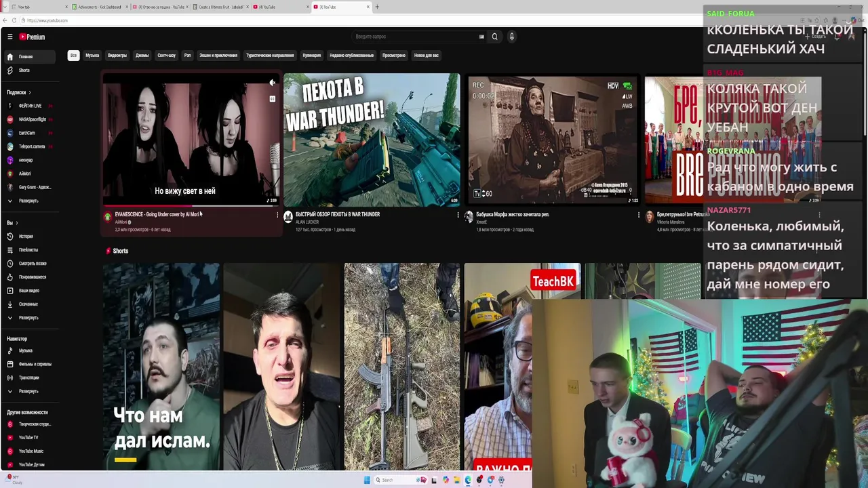Image resolution: width=868 pixels, height=488 pixels.
Task: Open the Подписки section header
Action: (x=19, y=92)
